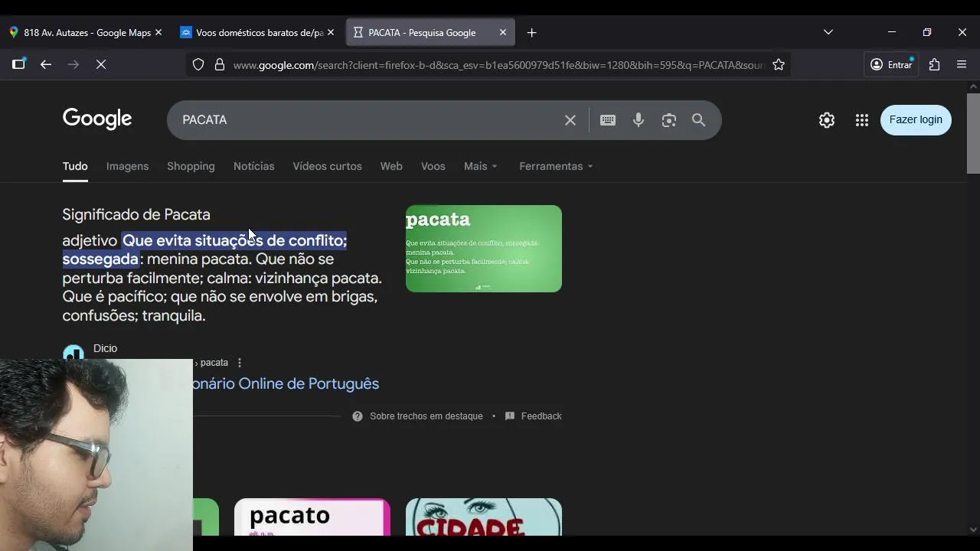Stop loading the page
Viewport: 980px width, 551px height.
(x=101, y=65)
